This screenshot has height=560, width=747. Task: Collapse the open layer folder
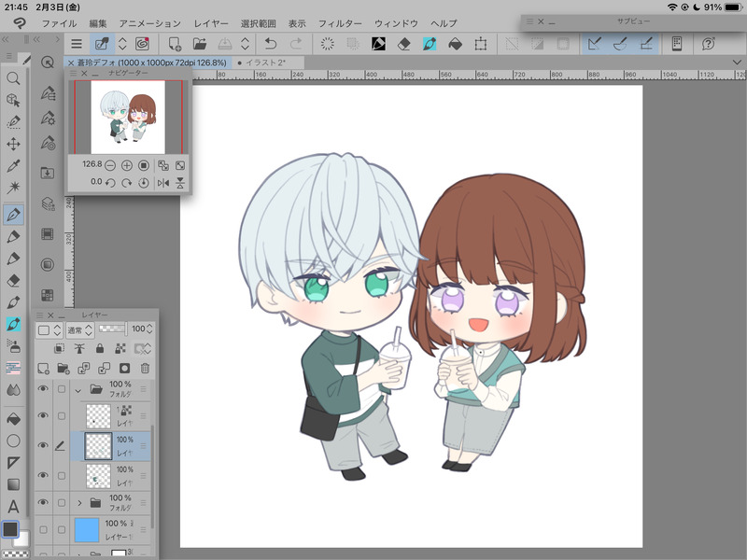[78, 390]
